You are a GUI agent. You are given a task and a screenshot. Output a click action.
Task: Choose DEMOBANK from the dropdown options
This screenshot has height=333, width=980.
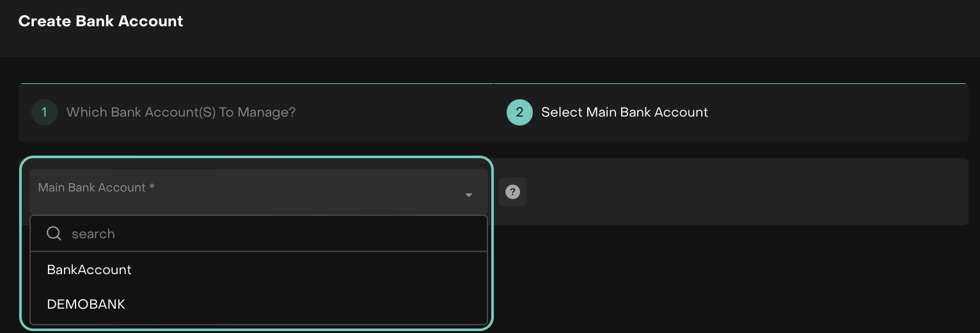click(86, 305)
